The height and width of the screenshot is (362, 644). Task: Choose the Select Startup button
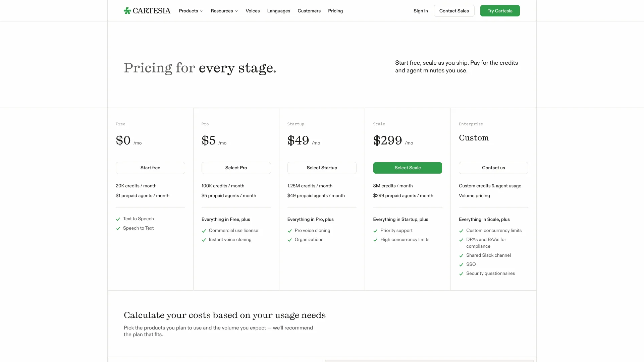pyautogui.click(x=322, y=168)
